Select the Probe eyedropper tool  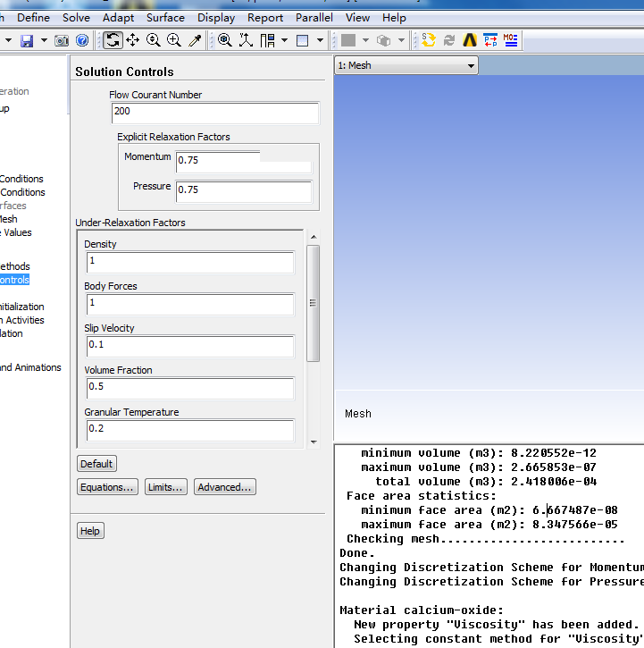[195, 40]
